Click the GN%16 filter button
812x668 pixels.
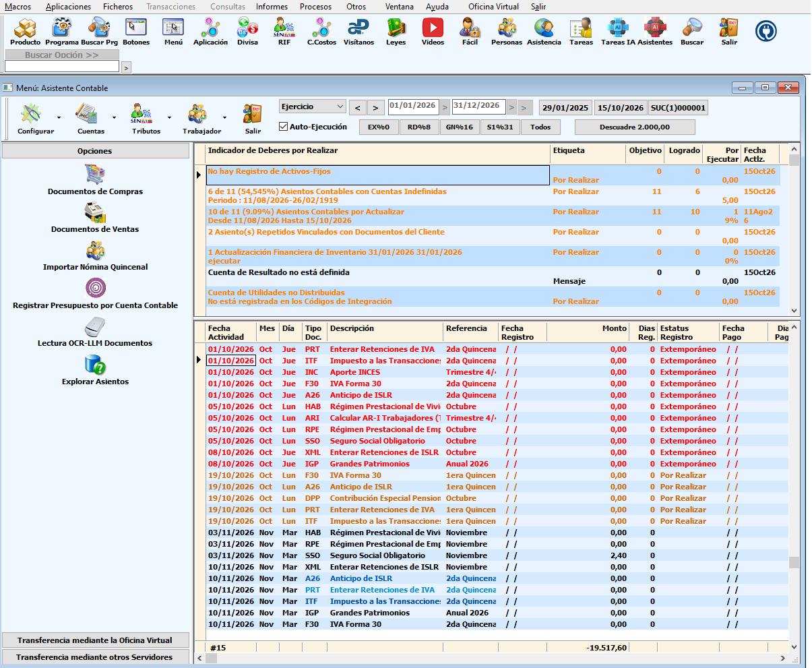(x=460, y=127)
